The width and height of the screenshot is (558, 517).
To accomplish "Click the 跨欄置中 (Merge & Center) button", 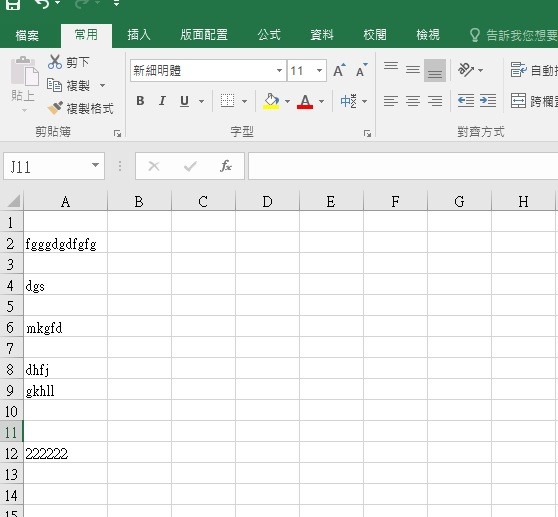I will click(x=533, y=101).
